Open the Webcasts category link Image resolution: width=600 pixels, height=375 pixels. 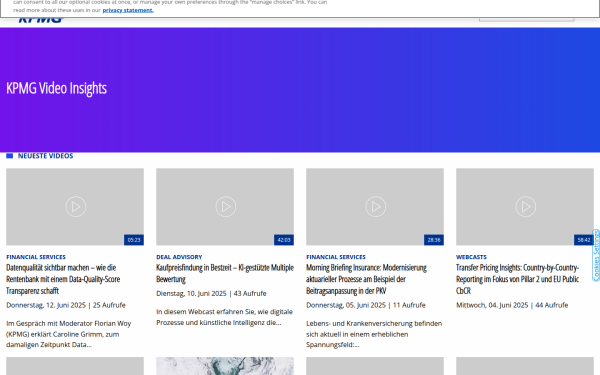[471, 257]
